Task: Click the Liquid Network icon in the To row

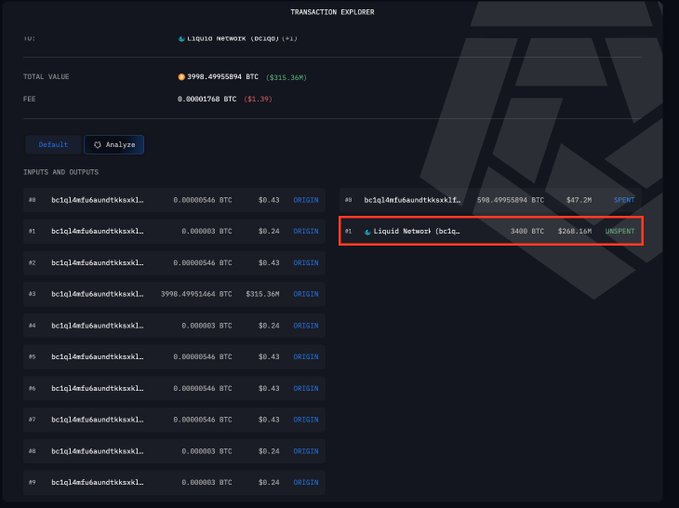Action: pyautogui.click(x=181, y=39)
